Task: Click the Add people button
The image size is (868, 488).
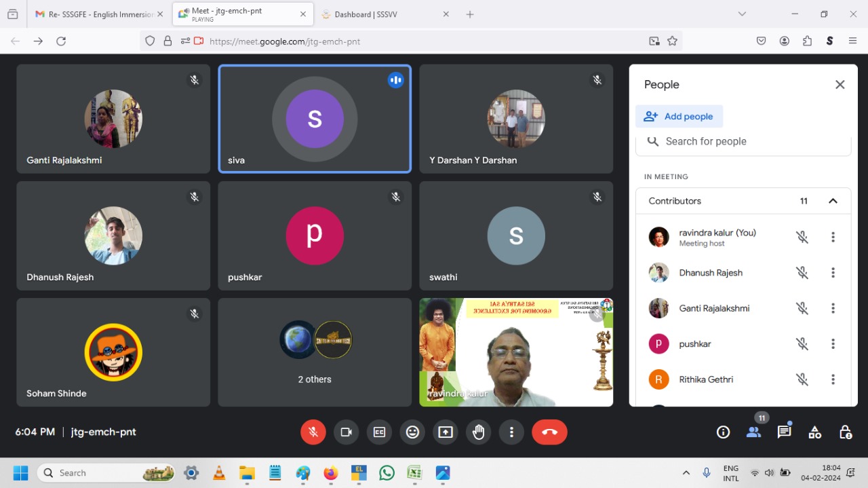Action: (679, 117)
